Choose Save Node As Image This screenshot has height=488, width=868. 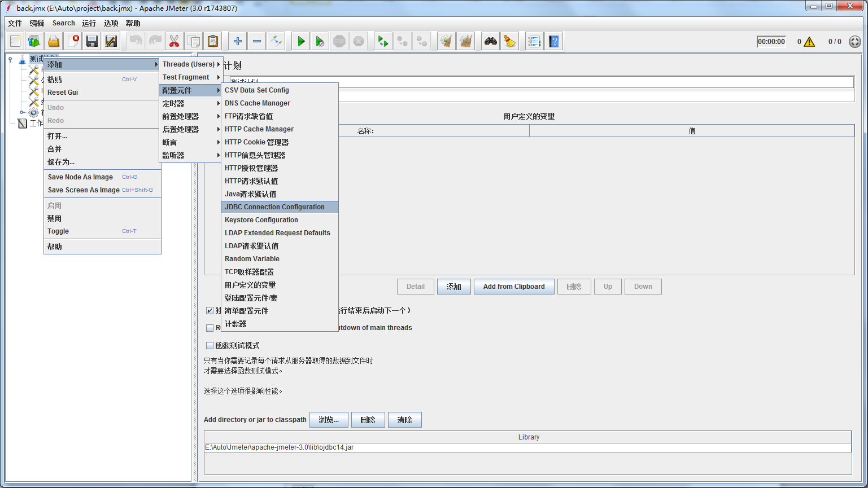click(x=102, y=177)
